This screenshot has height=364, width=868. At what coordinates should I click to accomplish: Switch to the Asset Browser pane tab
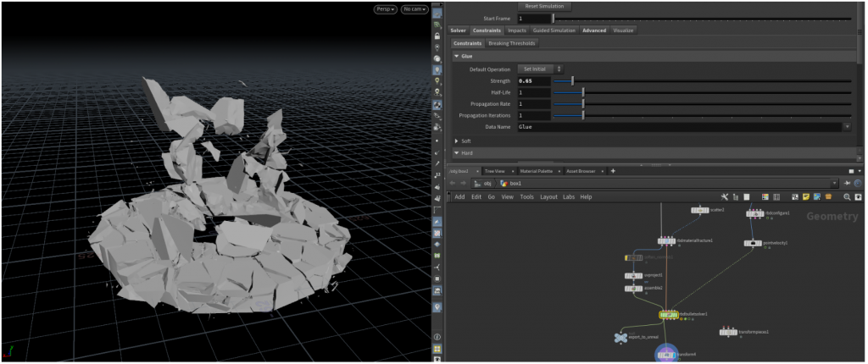(581, 172)
